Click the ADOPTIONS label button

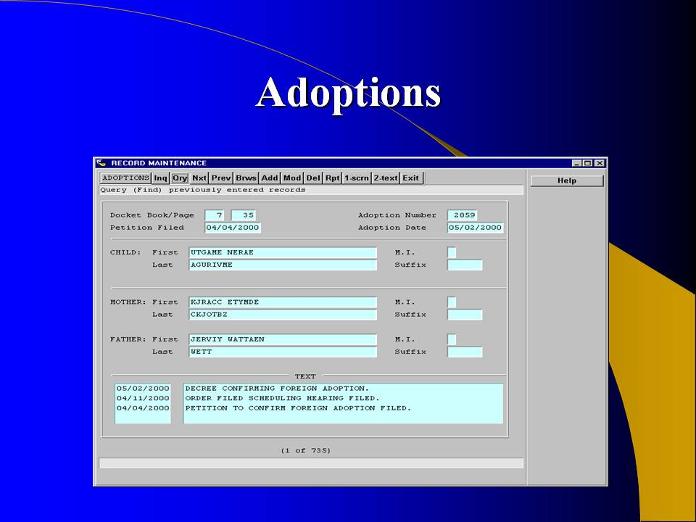tap(125, 178)
